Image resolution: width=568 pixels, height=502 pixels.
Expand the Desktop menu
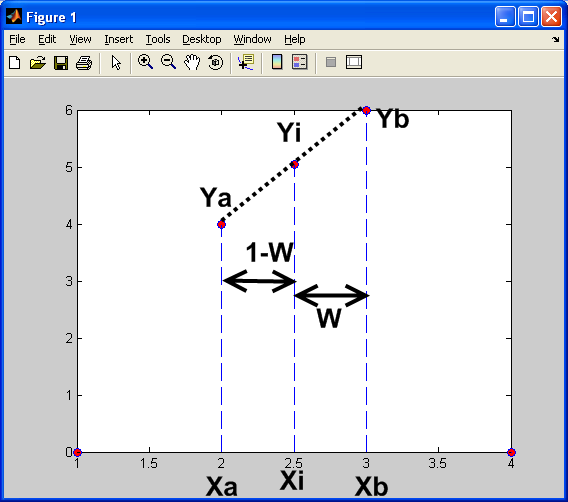(x=201, y=39)
